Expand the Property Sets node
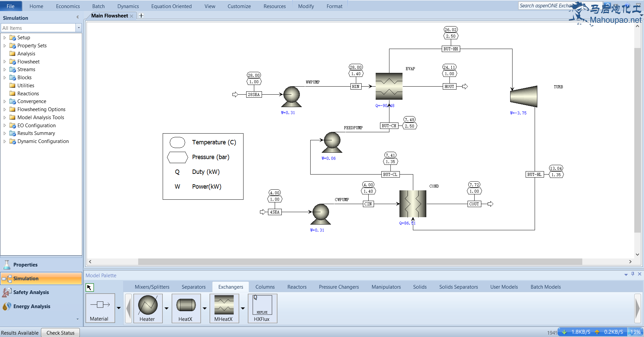This screenshot has height=337, width=644. [5, 46]
